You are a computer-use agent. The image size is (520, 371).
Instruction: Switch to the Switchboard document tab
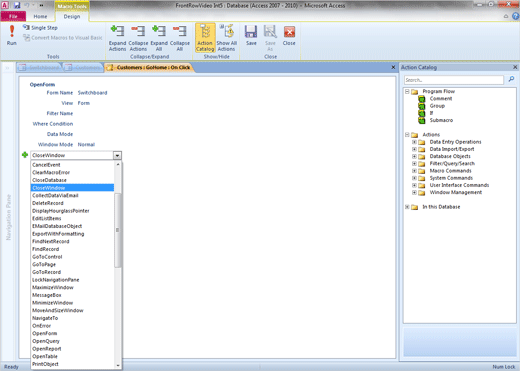tap(39, 68)
